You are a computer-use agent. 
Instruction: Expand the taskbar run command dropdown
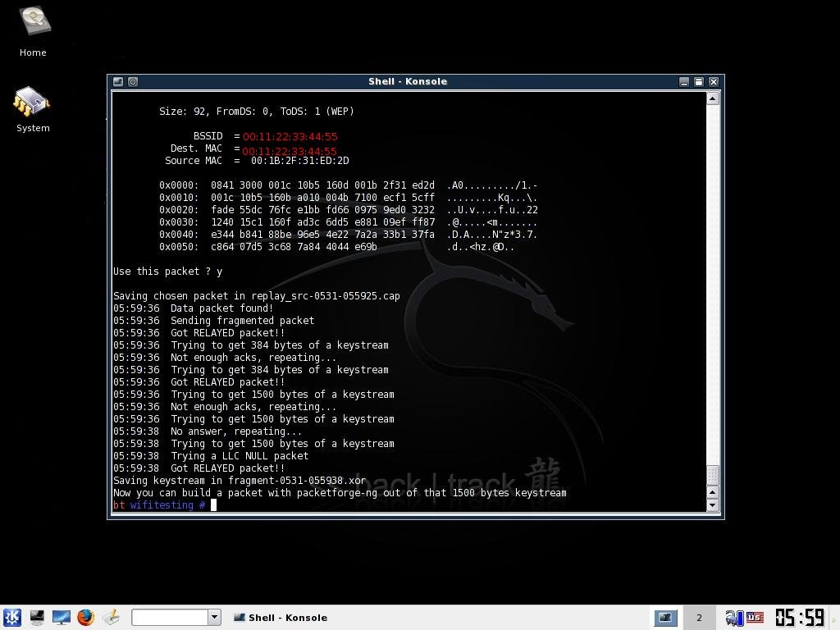point(214,618)
